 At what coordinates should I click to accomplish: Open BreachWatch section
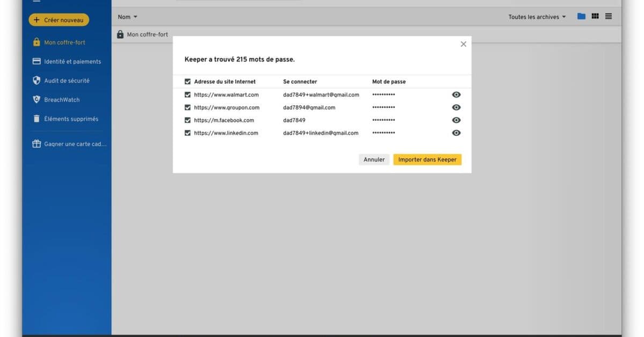coord(61,100)
